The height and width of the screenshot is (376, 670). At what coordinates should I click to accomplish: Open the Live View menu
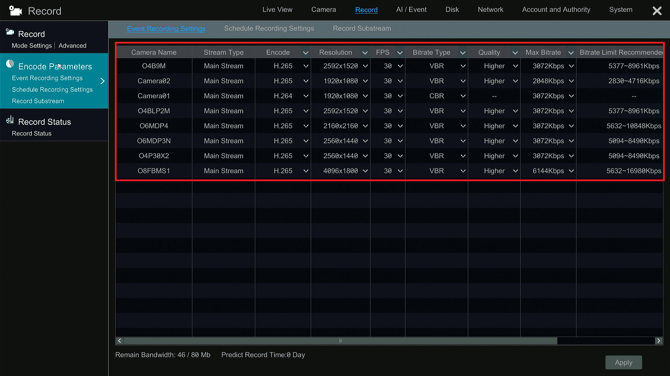(277, 9)
